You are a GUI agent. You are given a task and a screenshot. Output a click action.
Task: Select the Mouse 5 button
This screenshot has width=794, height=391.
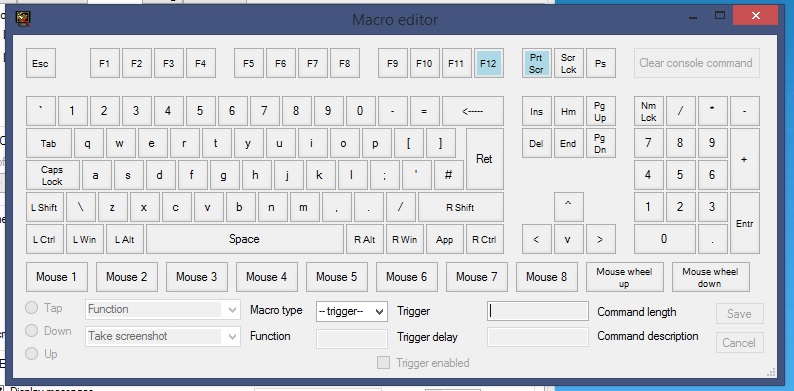pyautogui.click(x=337, y=277)
